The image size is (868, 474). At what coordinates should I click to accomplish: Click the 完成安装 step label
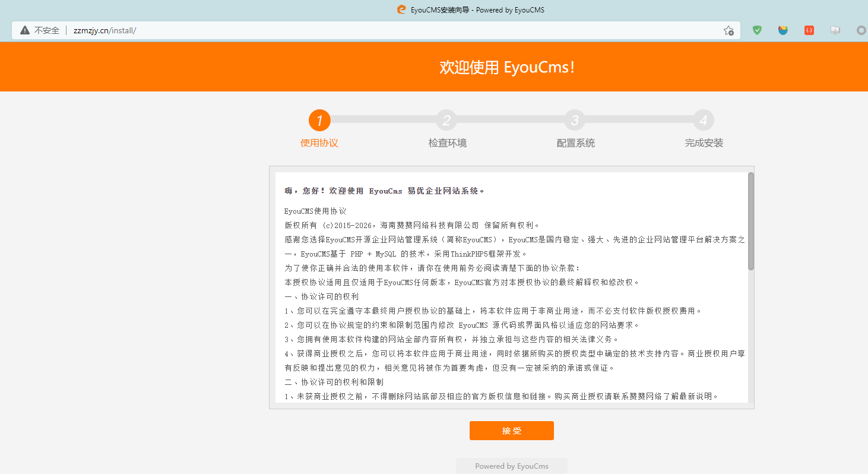704,143
